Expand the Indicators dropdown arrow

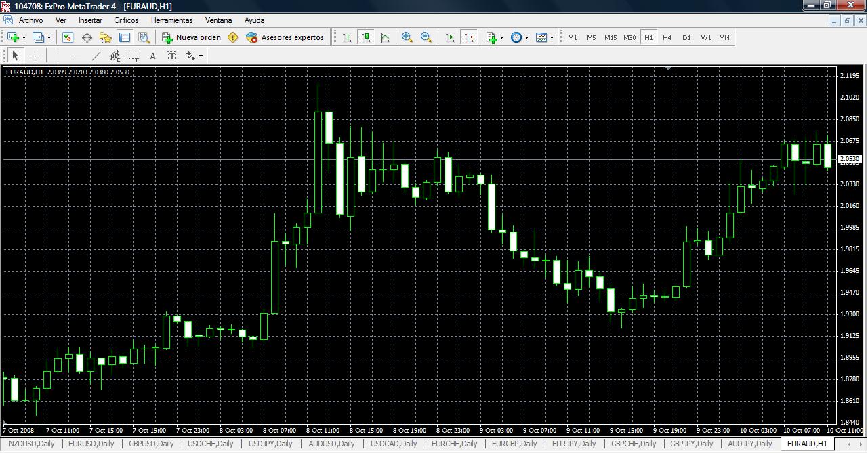click(501, 38)
